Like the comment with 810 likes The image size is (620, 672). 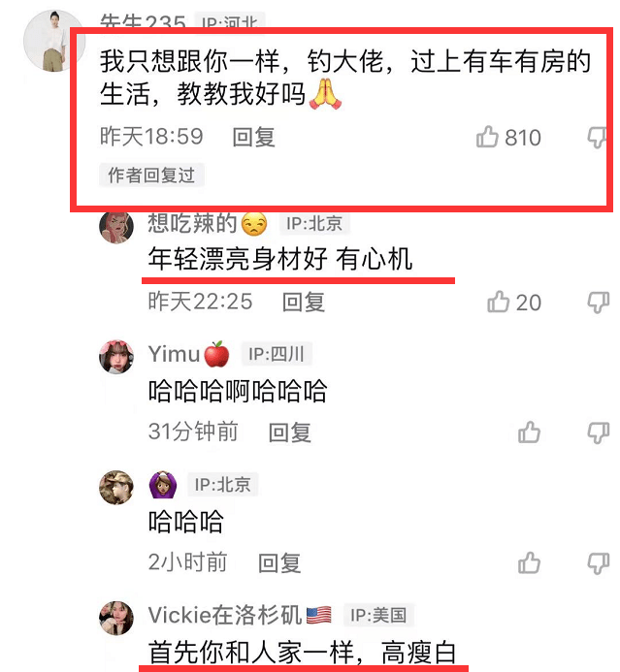tap(487, 137)
